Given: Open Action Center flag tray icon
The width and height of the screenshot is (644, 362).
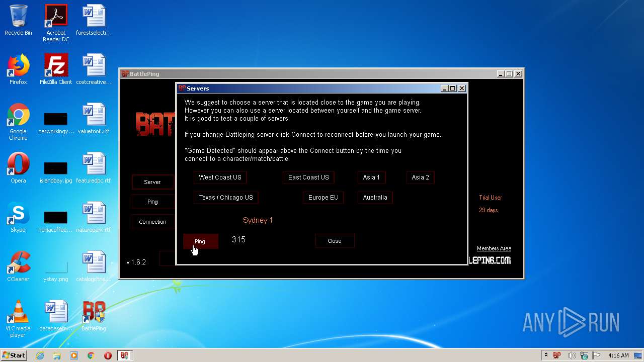Looking at the screenshot, I should [x=596, y=355].
